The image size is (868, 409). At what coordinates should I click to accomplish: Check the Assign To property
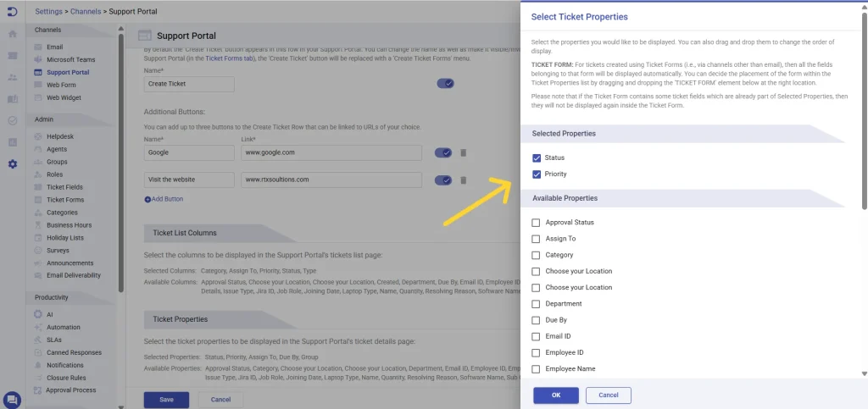click(x=536, y=239)
